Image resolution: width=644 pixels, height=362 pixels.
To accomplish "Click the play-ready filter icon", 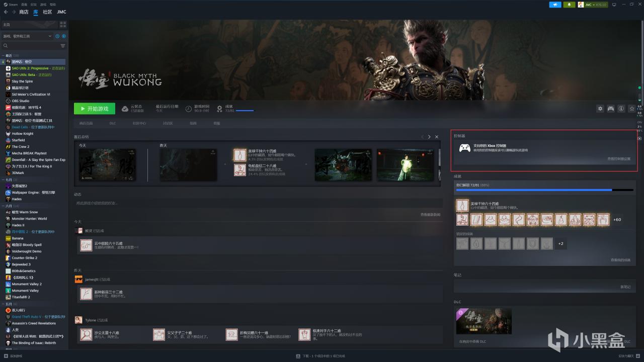I will click(64, 36).
